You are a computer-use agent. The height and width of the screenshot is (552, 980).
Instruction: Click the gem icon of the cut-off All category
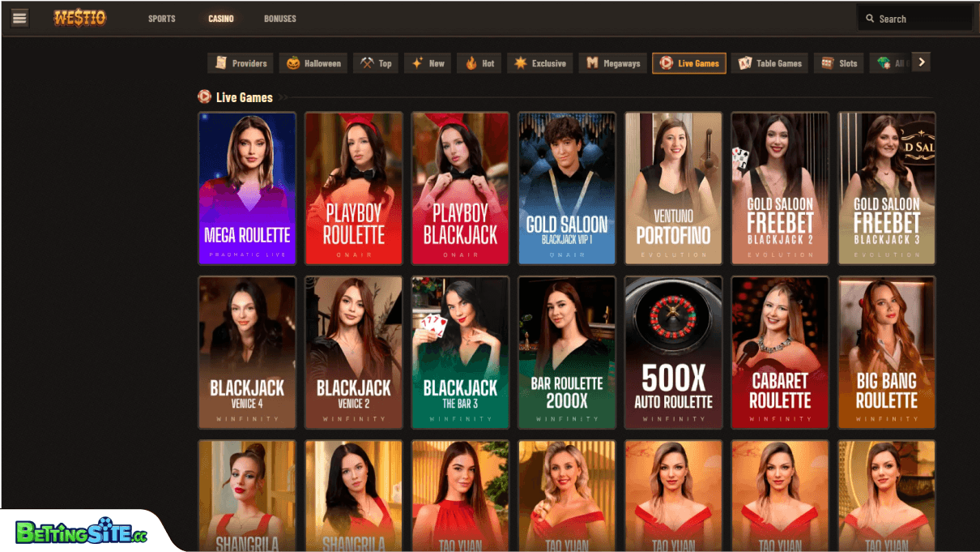[884, 63]
